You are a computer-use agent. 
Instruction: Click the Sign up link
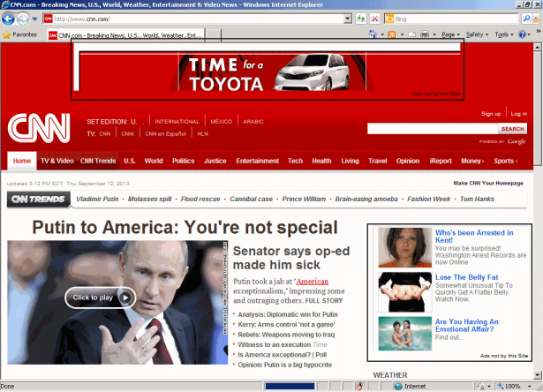point(491,114)
